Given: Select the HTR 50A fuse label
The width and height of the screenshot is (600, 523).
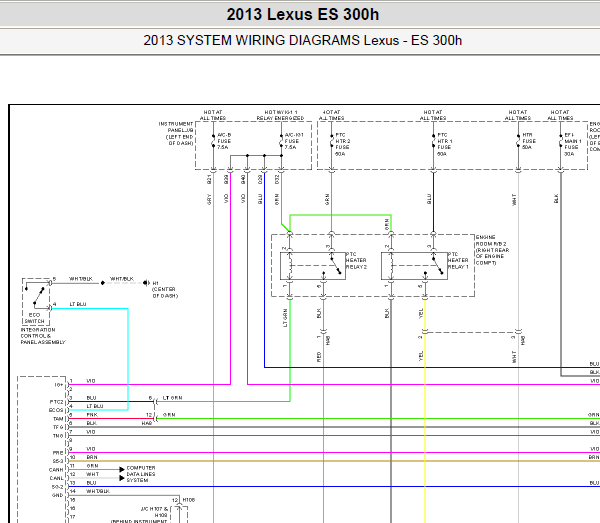Looking at the screenshot, I should pyautogui.click(x=529, y=141).
